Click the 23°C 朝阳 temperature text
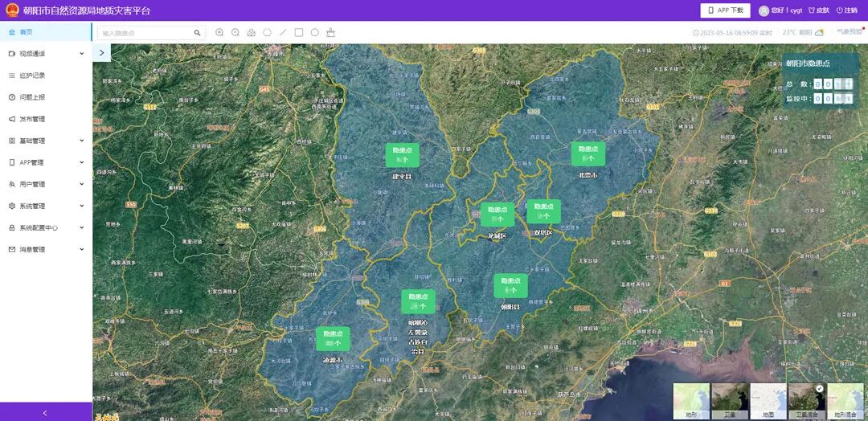Viewport: 868px width, 421px height. pos(796,33)
